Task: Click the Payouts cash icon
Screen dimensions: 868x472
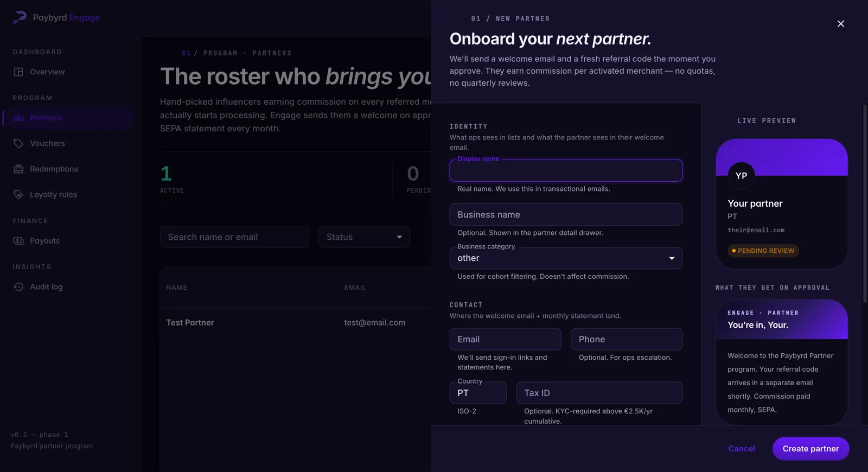Action: point(18,241)
